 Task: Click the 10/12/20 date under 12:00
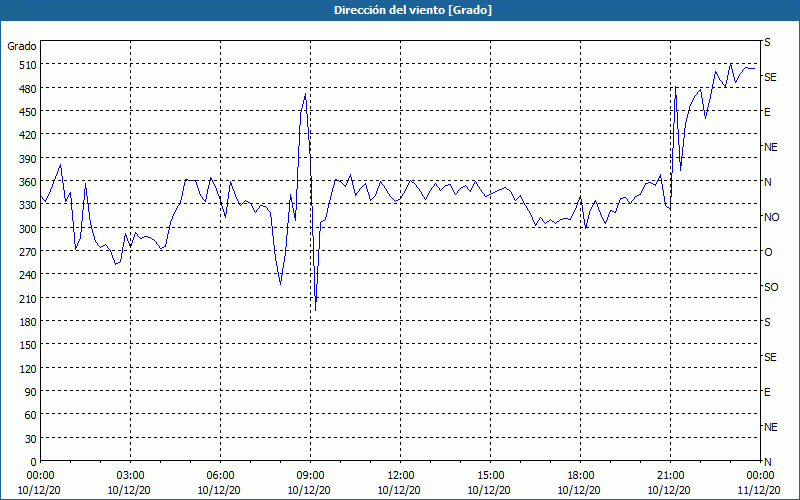(399, 490)
